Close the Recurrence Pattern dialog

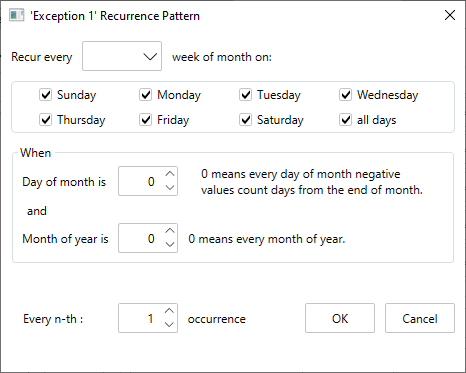(450, 15)
